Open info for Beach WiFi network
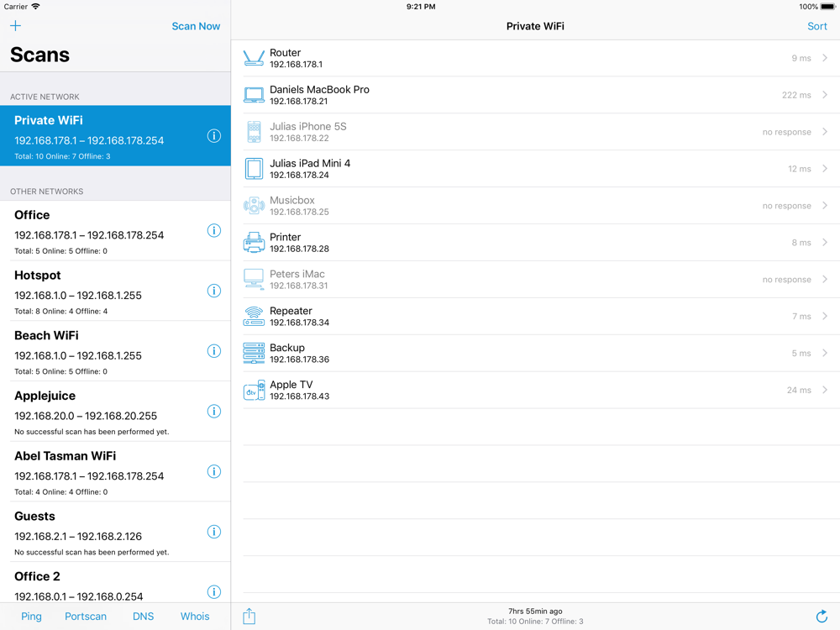 pyautogui.click(x=213, y=351)
